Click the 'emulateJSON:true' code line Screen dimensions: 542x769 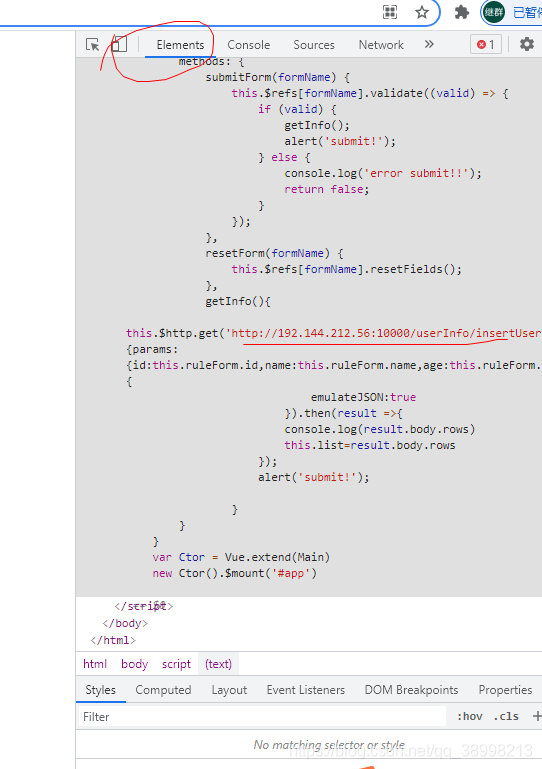pos(363,397)
